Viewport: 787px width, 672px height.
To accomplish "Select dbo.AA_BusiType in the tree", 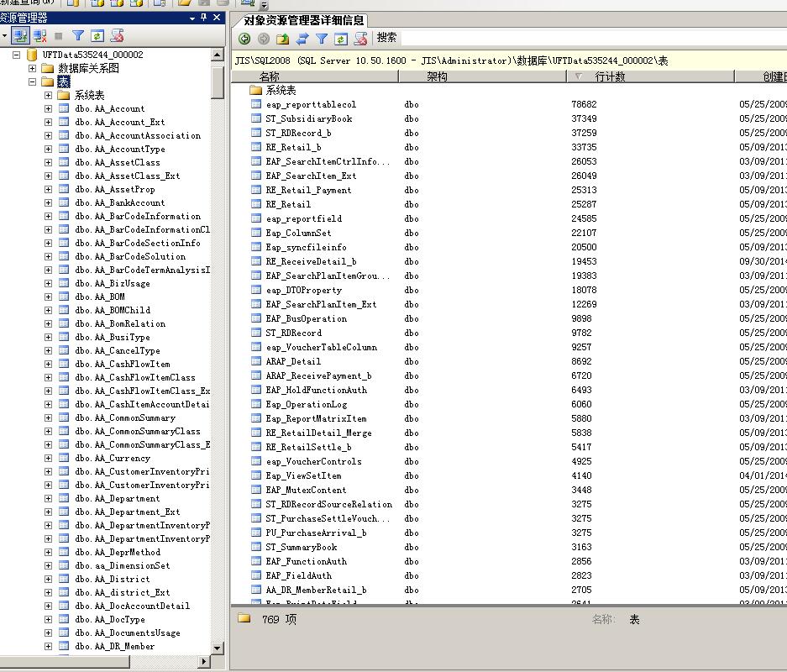I will (x=112, y=337).
